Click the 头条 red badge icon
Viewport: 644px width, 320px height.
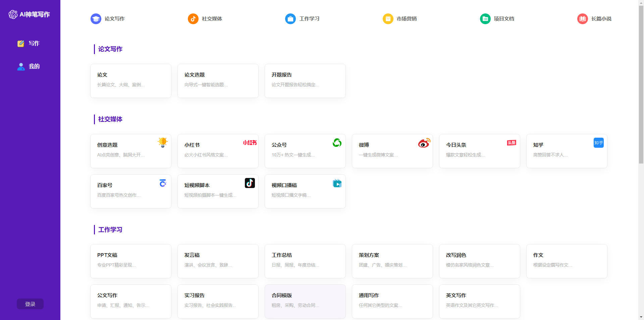coord(512,143)
